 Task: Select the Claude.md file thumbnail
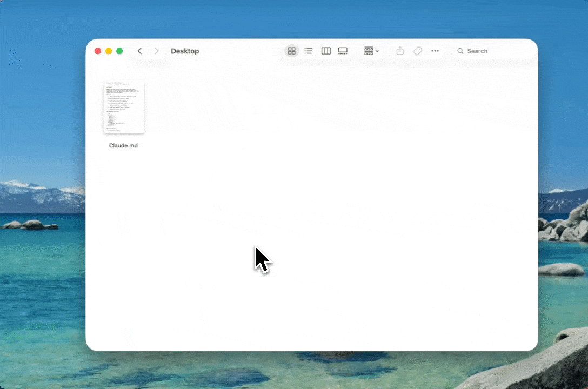pos(124,107)
